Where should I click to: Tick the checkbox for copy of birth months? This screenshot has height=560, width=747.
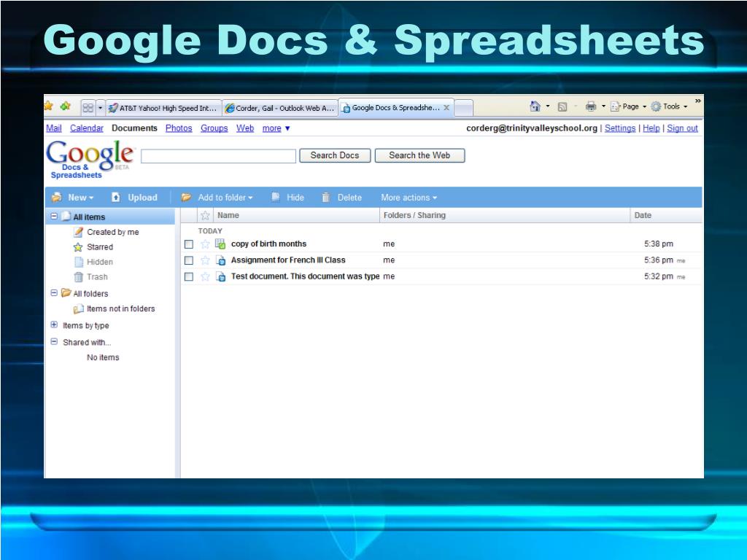coord(189,244)
